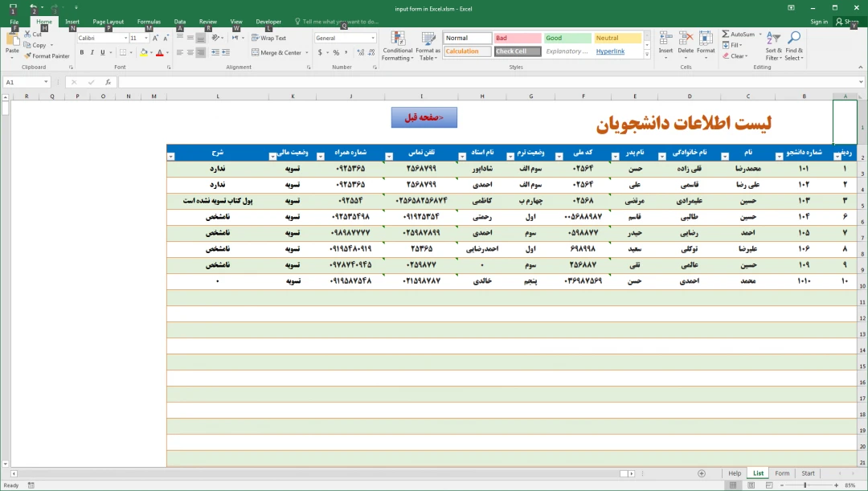The height and width of the screenshot is (491, 868).
Task: Open the Orientation text rotation icon
Action: [215, 38]
